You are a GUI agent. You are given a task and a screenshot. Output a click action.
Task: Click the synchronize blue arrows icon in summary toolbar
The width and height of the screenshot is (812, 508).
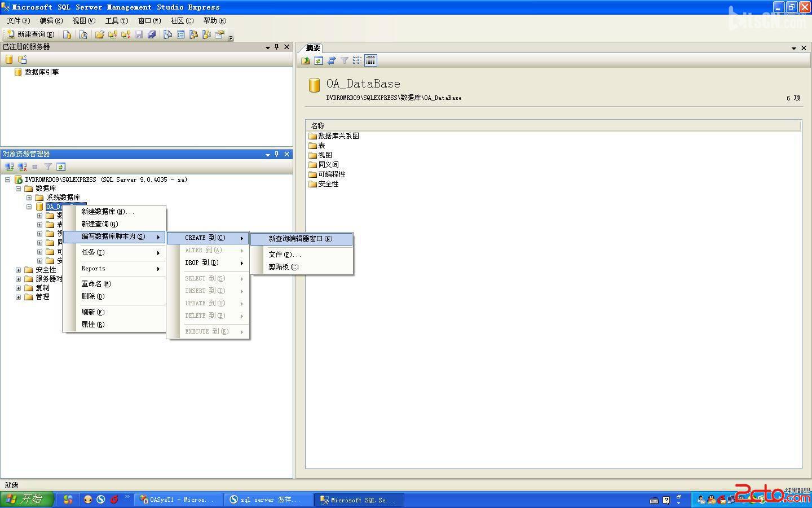[332, 60]
